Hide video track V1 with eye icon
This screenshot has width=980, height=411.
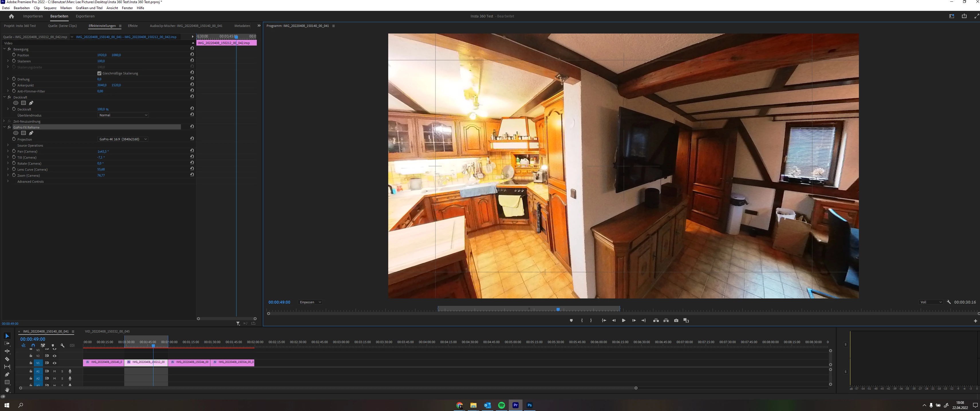pos(54,363)
